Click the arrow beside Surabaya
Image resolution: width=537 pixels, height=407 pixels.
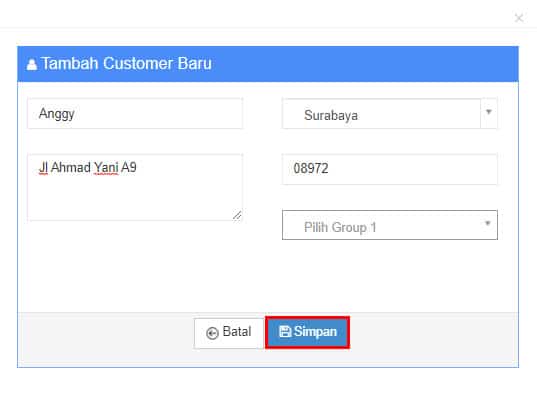pyautogui.click(x=489, y=112)
